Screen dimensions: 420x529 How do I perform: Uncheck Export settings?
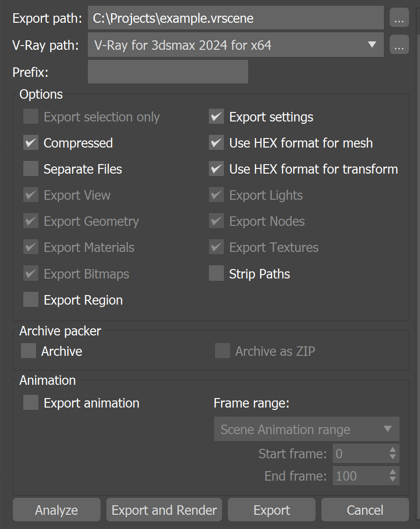pyautogui.click(x=216, y=116)
